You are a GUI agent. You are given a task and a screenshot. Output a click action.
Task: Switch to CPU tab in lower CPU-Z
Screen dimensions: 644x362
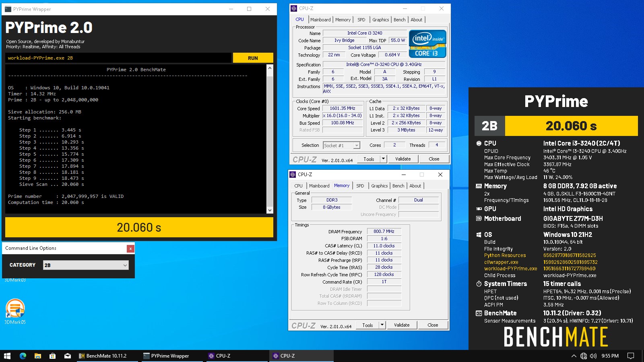[298, 186]
